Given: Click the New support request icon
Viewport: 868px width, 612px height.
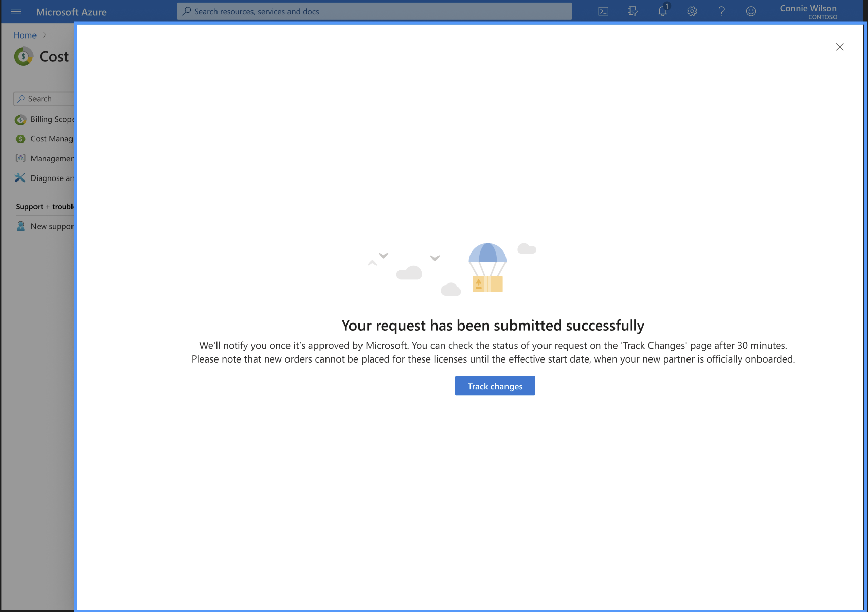Looking at the screenshot, I should [x=20, y=226].
